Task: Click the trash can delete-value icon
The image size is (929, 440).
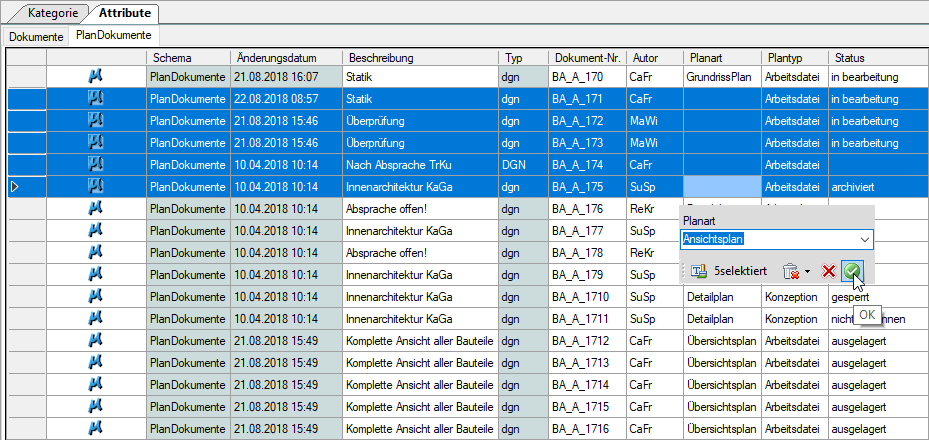Action: coord(790,271)
